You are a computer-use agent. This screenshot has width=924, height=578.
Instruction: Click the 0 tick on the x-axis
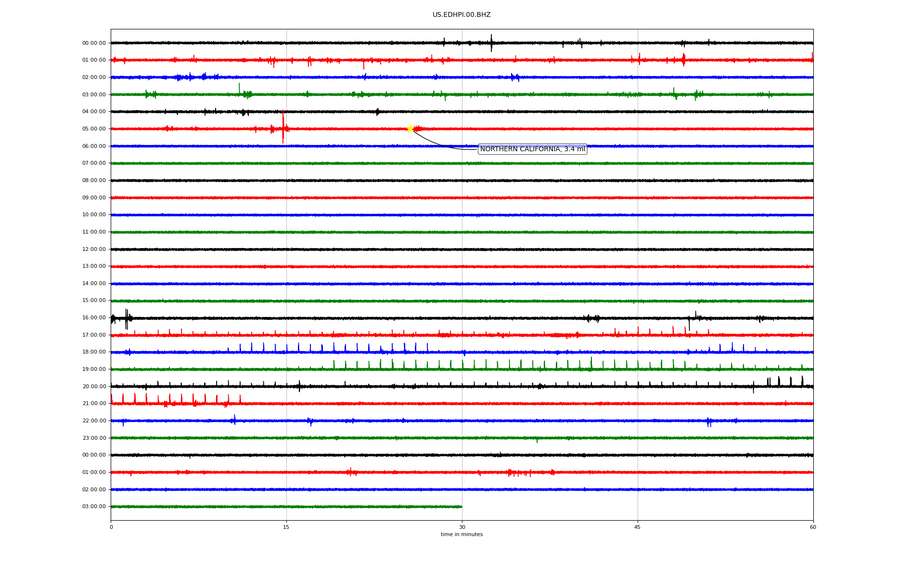(x=111, y=527)
